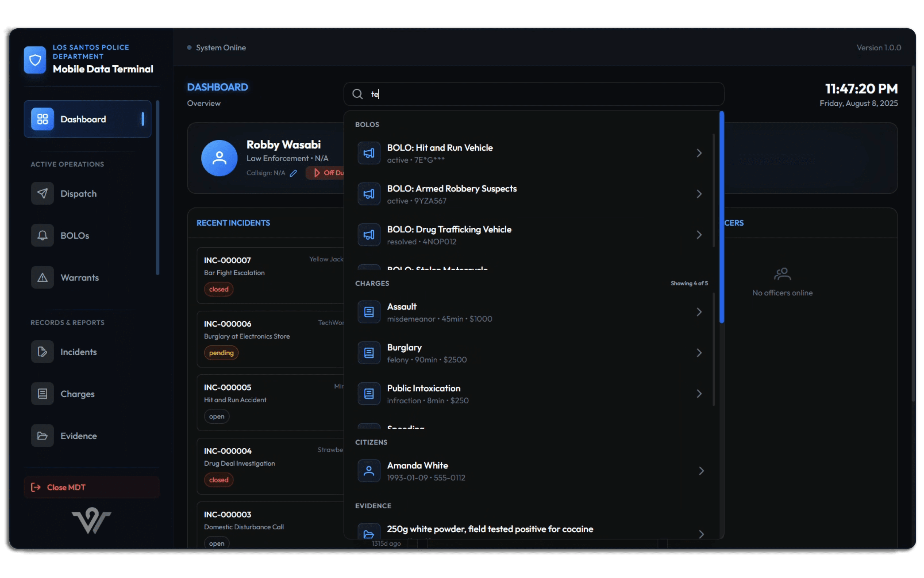
Task: Click the Version 1.0.0 label
Action: pos(879,48)
